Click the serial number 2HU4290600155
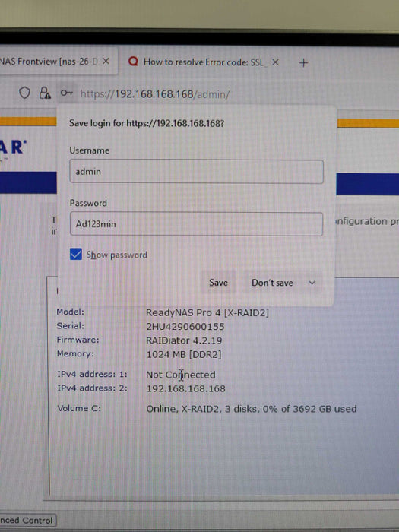The image size is (399, 532). click(x=185, y=326)
